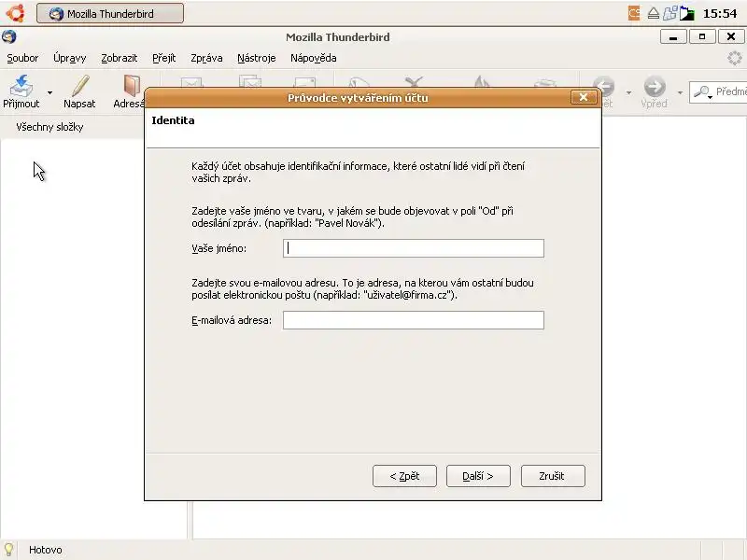This screenshot has height=560, width=747.
Task: Click the 'Všechny složky' folder pane header
Action: tap(49, 127)
